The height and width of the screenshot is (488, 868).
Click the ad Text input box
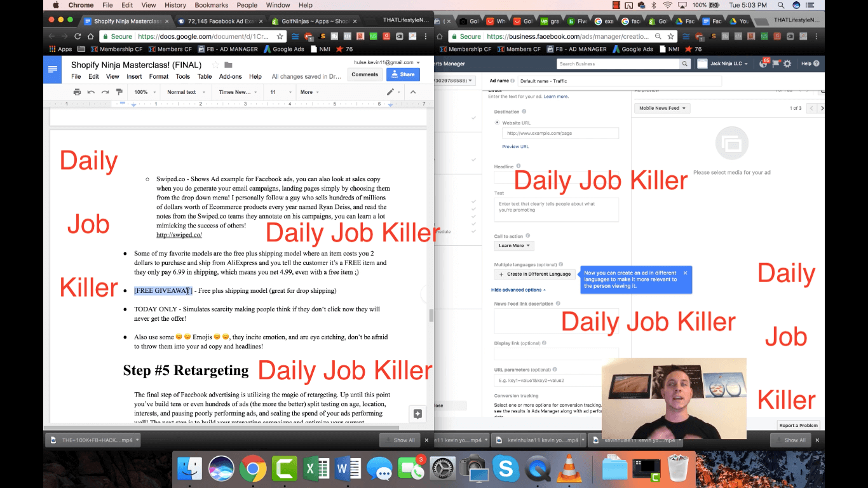pyautogui.click(x=556, y=209)
